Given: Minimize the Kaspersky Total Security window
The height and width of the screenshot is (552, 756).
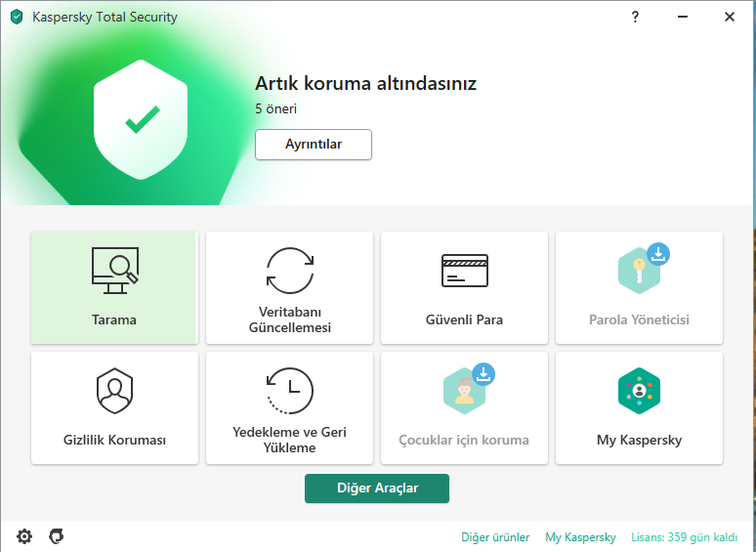Looking at the screenshot, I should [x=682, y=17].
